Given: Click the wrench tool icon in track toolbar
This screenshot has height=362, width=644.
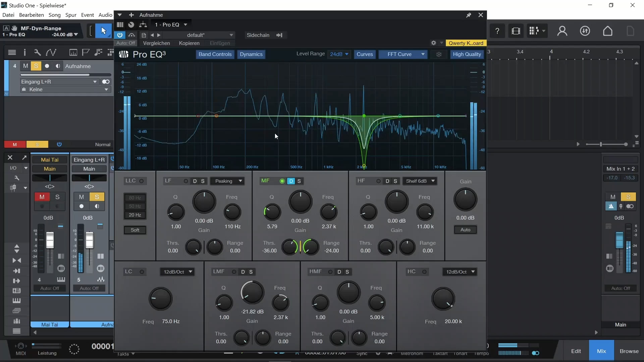Looking at the screenshot, I should [37, 52].
